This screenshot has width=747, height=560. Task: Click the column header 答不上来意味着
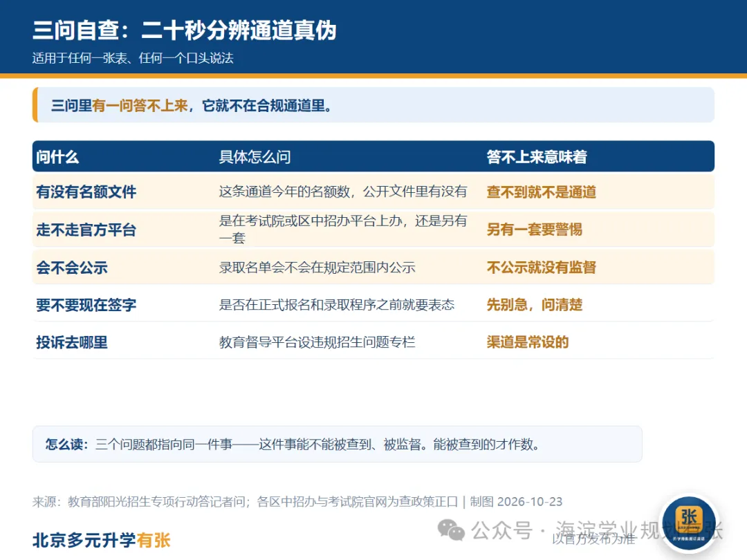537,157
